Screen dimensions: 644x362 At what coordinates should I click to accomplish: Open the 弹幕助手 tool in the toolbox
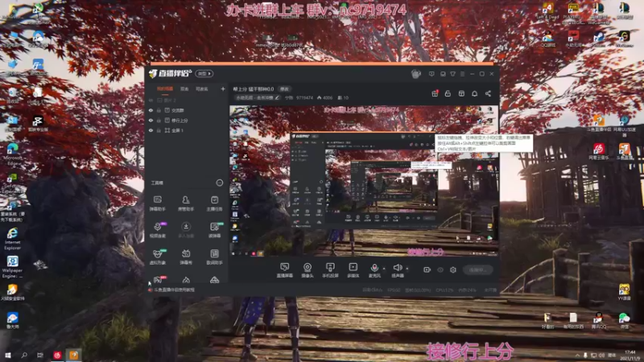(x=157, y=204)
